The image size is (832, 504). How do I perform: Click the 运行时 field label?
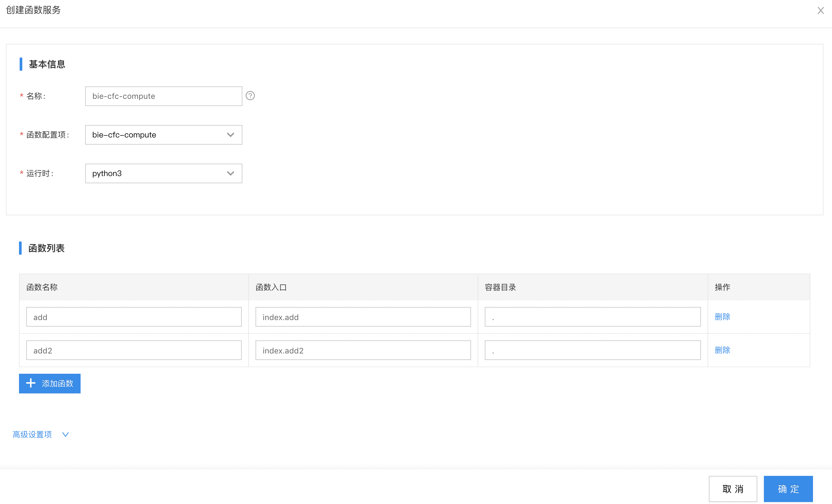(40, 173)
